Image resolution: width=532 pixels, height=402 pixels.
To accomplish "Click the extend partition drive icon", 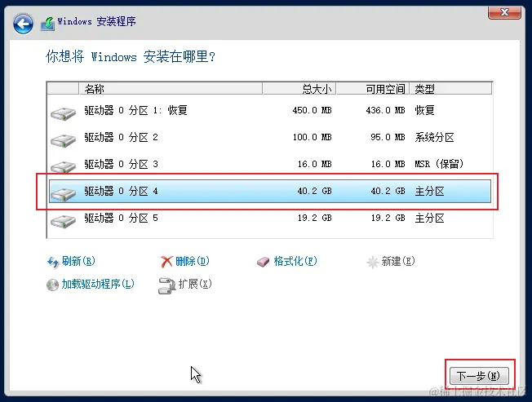I will [x=166, y=285].
